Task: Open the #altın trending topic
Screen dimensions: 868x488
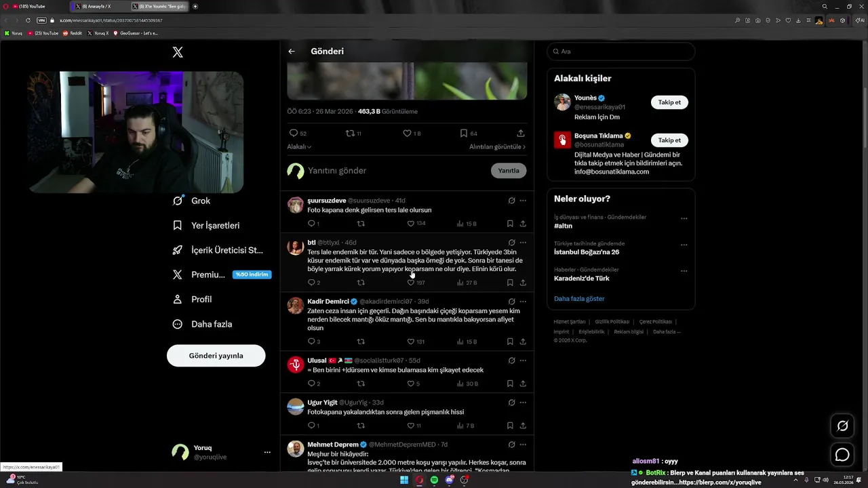Action: 563,226
